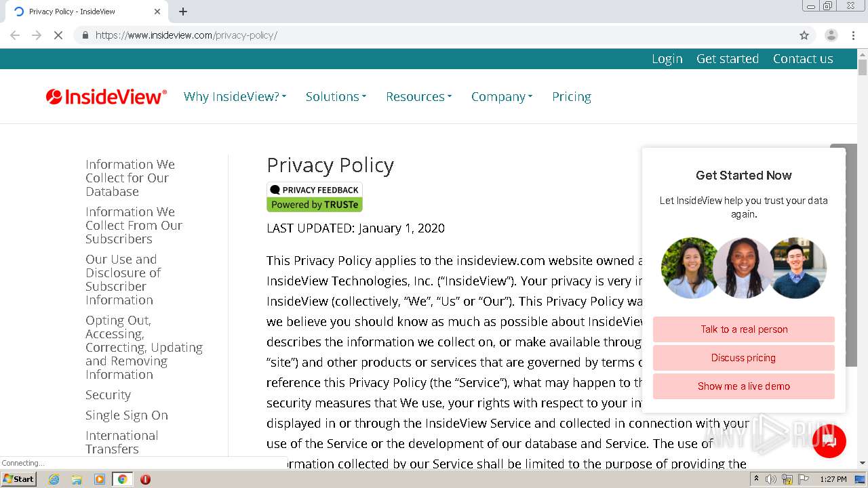Click the address bar URL field
Screen dimensions: 868x488
pyautogui.click(x=434, y=35)
